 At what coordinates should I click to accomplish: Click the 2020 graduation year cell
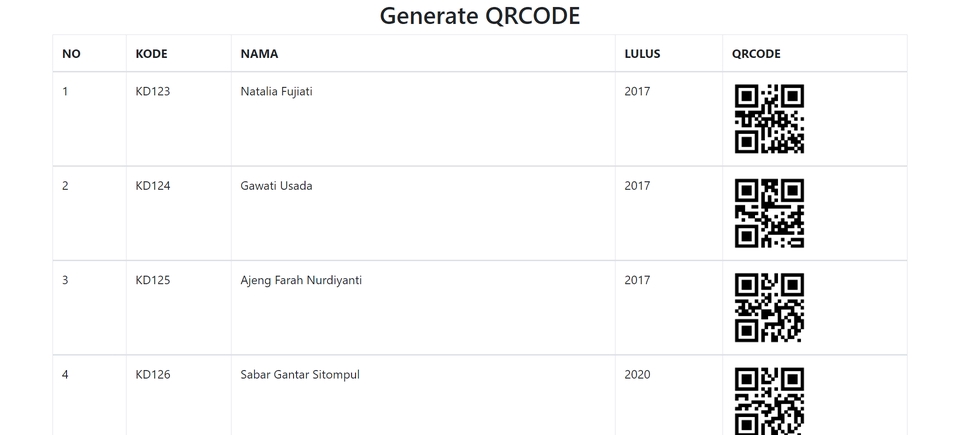(637, 375)
